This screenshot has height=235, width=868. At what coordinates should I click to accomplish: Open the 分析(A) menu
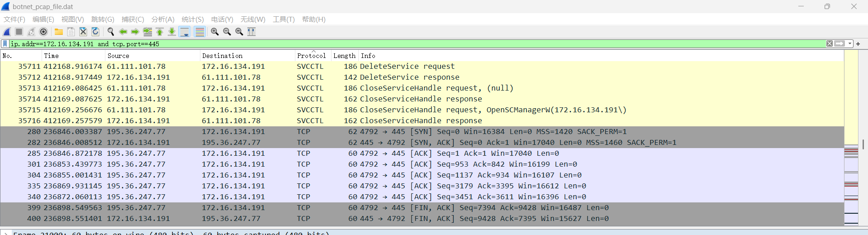(x=163, y=19)
